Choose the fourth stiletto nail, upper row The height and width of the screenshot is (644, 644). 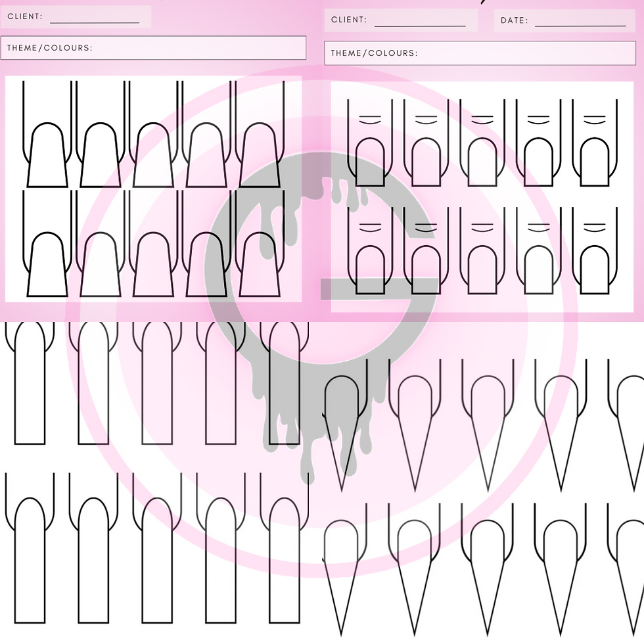pos(559,427)
